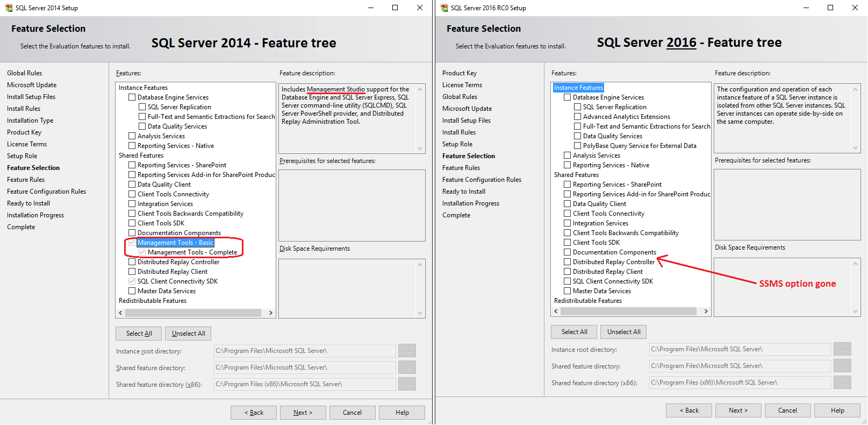Screen dimensions: 868x425
Task: Select Feature Selection step in 2014 Setup
Action: (33, 168)
